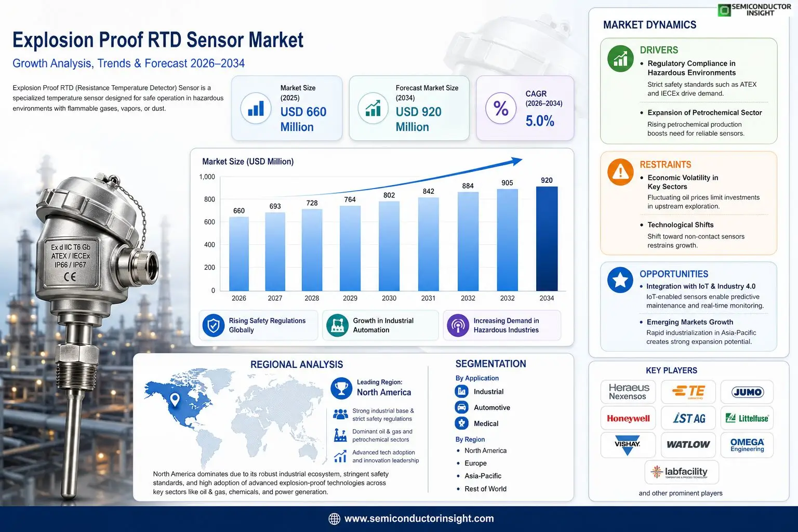Screen dimensions: 798x532
Task: Click the Industrial Automation factory icon
Action: (337, 326)
